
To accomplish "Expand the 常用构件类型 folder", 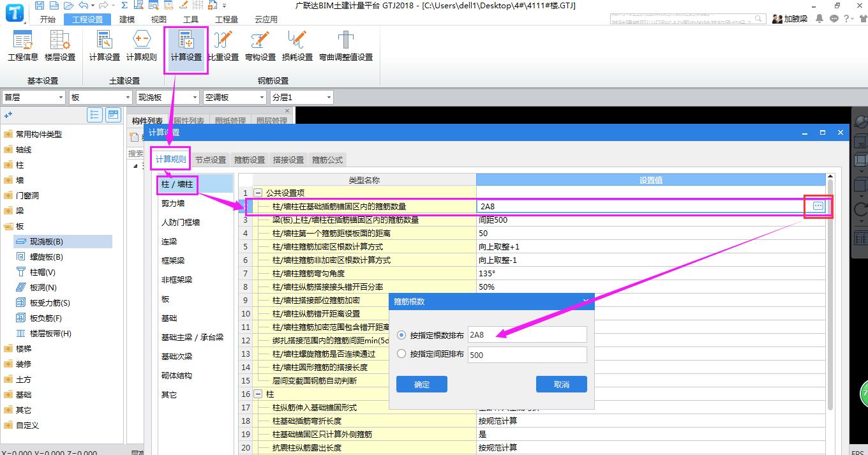I will click(x=8, y=135).
